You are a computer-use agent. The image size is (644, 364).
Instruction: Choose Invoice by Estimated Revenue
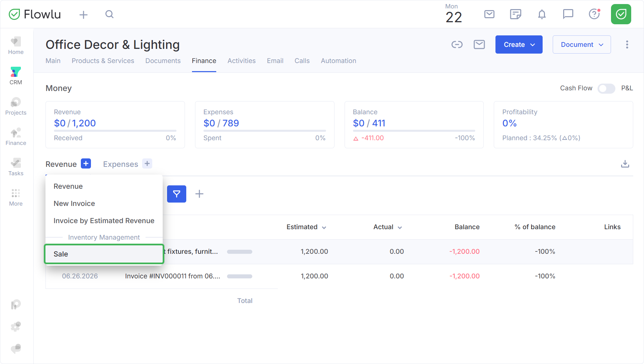(104, 221)
